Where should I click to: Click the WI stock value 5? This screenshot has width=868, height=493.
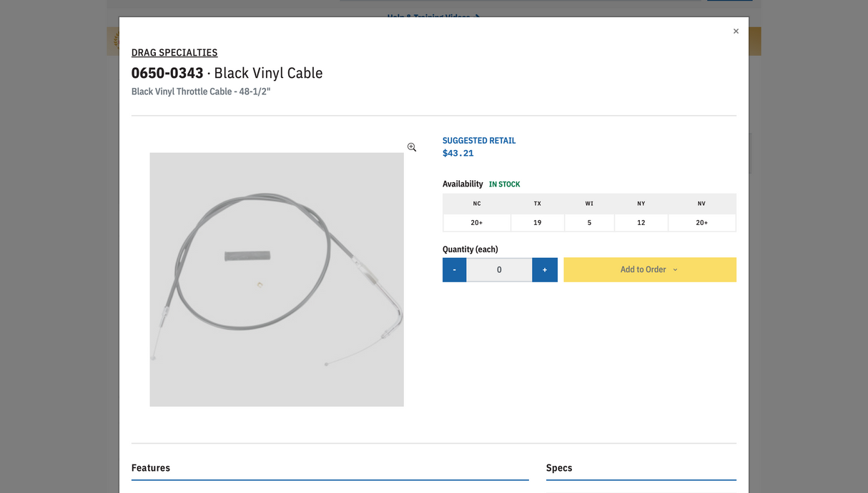coord(589,223)
